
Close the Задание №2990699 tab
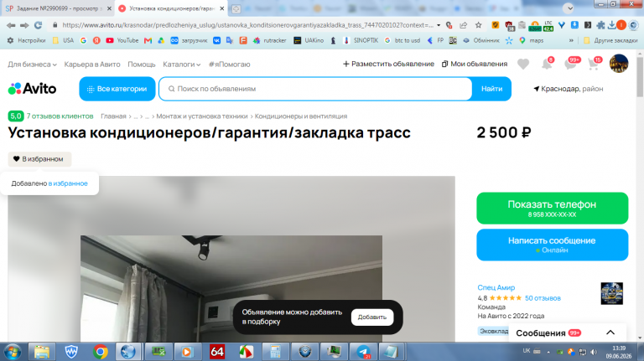109,8
